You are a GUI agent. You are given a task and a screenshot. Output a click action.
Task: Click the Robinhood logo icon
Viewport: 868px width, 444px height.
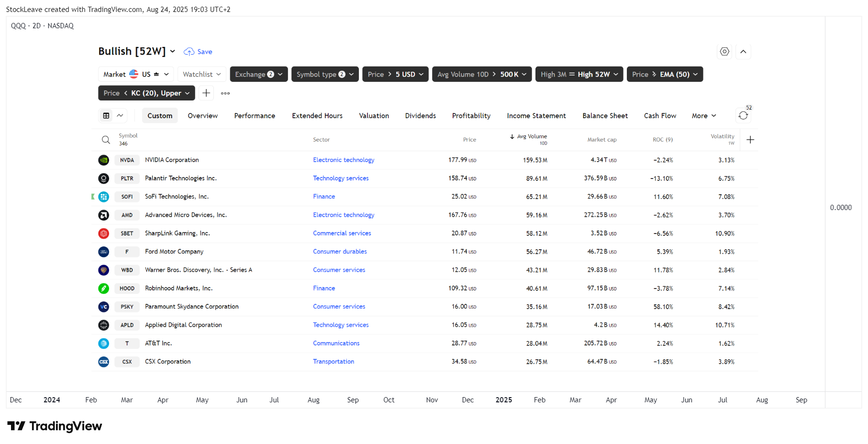[x=104, y=289]
